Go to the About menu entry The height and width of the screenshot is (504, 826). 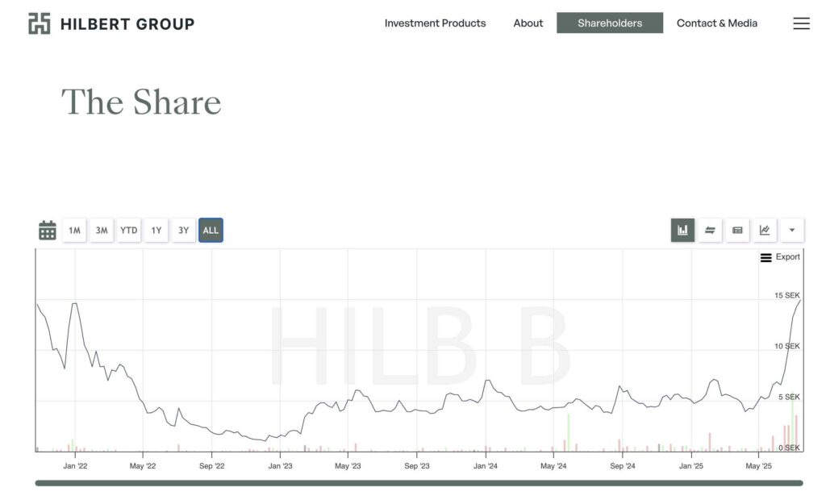(528, 23)
